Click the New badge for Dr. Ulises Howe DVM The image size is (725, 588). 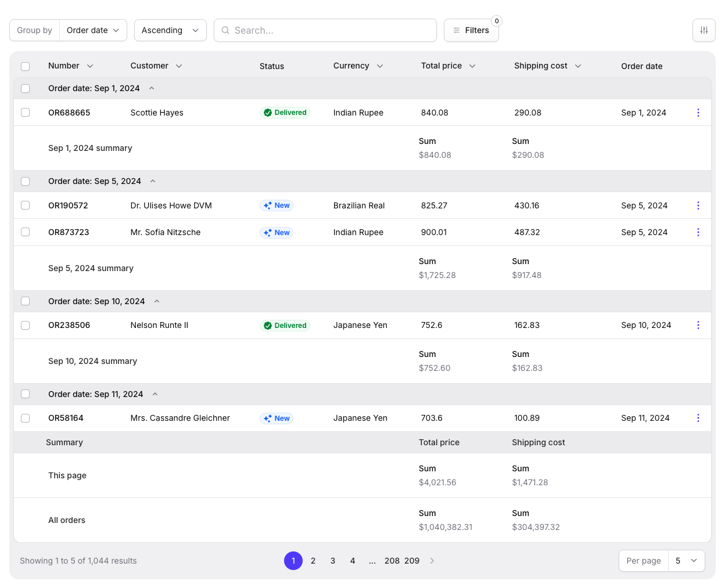(x=277, y=205)
